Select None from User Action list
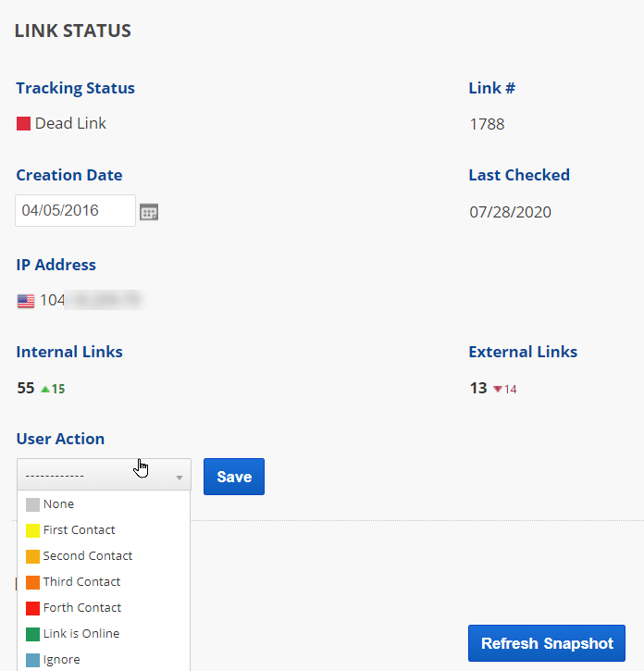This screenshot has width=644, height=671. pos(58,504)
